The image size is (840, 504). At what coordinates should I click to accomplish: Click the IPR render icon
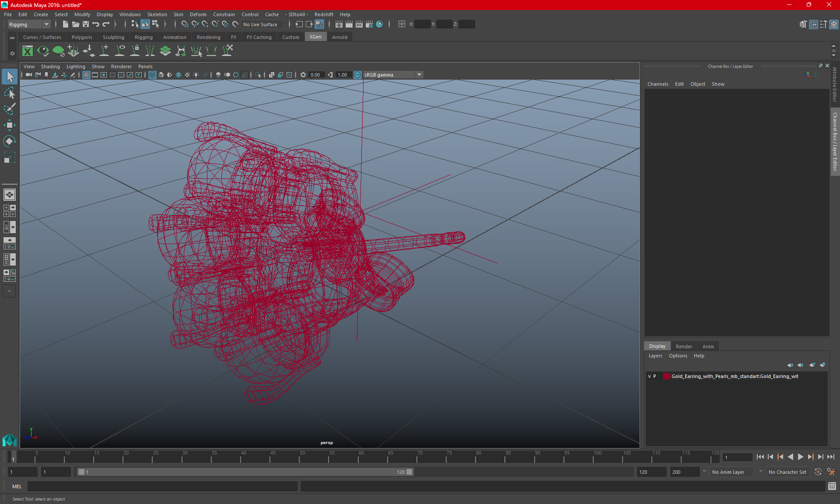pos(359,24)
